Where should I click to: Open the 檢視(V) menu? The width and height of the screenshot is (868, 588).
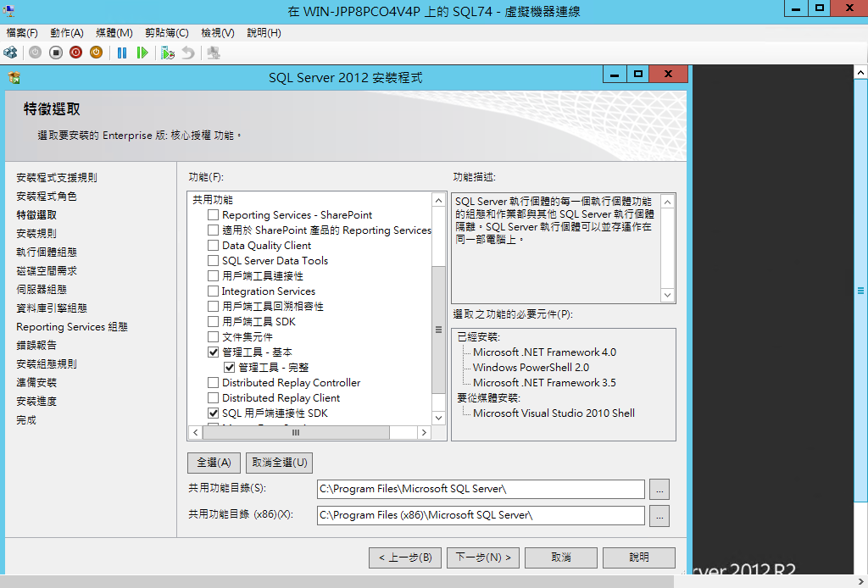coord(218,33)
